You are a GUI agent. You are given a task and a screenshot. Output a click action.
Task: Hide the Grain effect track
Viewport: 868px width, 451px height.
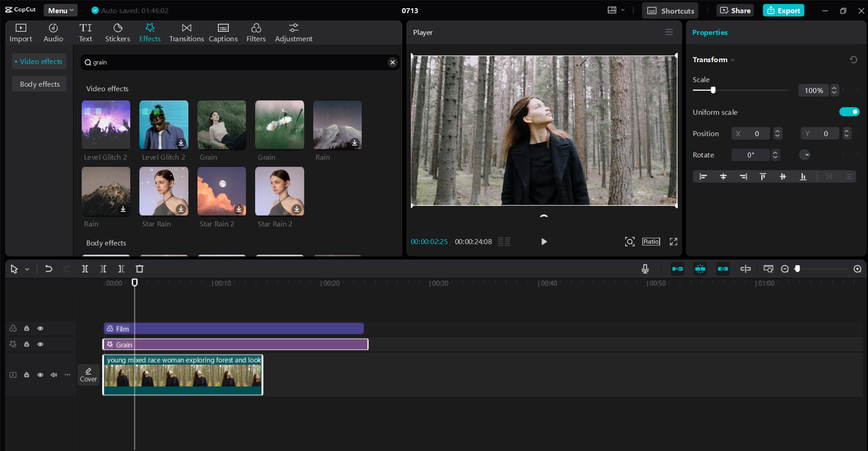[x=40, y=345]
